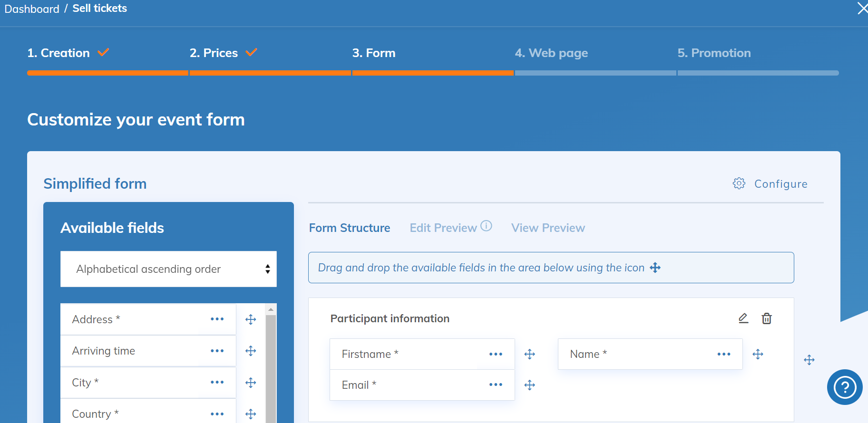The height and width of the screenshot is (423, 868).
Task: Go to the Dashboard breadcrumb link
Action: [32, 9]
